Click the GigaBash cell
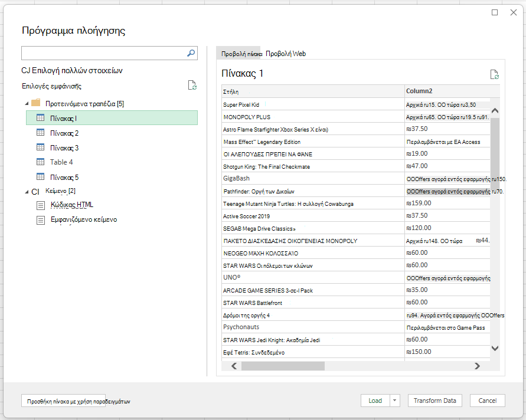This screenshot has width=526, height=420. click(x=313, y=179)
